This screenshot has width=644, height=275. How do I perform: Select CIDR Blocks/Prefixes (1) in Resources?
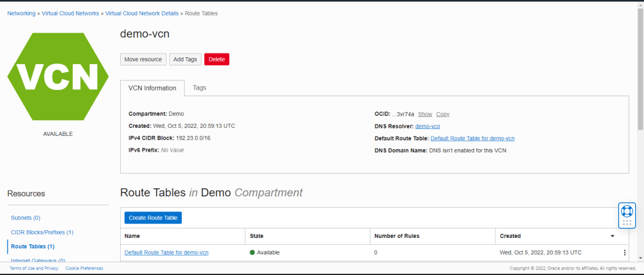point(42,232)
